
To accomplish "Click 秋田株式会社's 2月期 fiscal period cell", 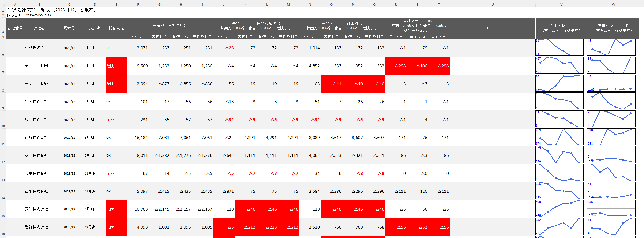I will 95,156.
